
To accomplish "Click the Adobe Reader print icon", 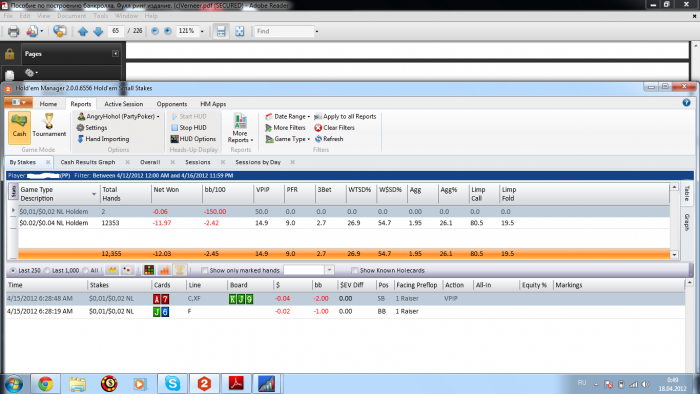I will pos(13,31).
